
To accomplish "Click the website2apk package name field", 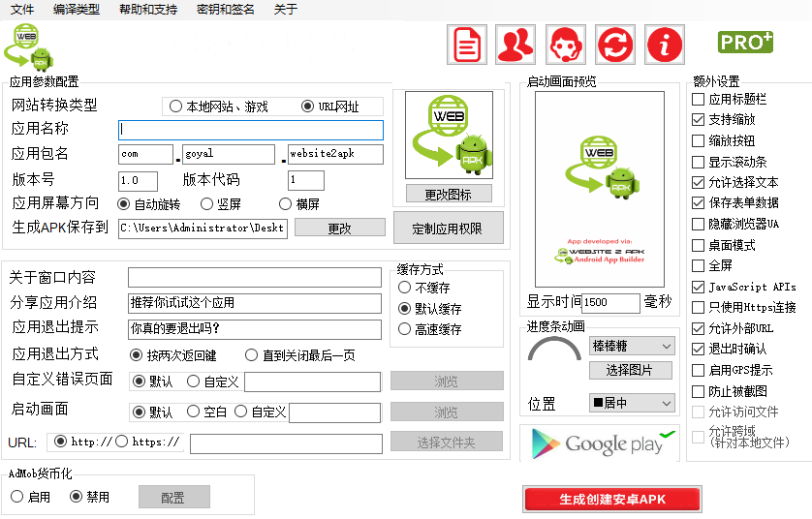I will point(335,154).
